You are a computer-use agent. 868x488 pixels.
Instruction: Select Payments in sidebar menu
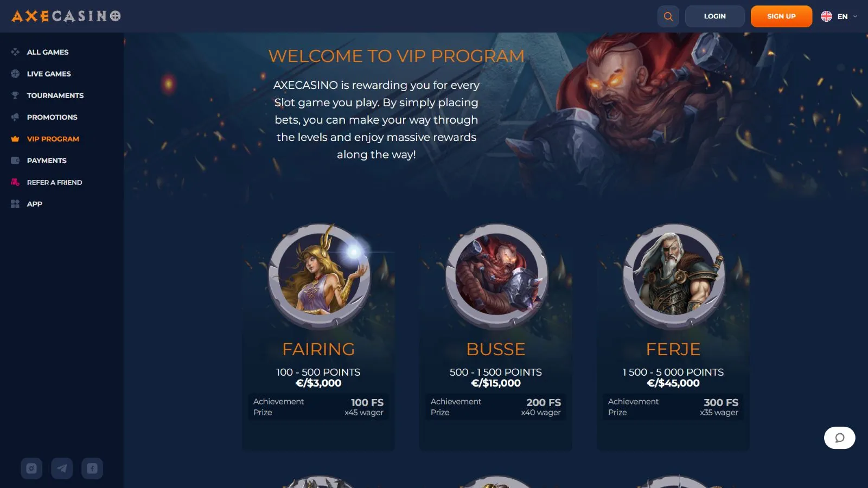47,160
